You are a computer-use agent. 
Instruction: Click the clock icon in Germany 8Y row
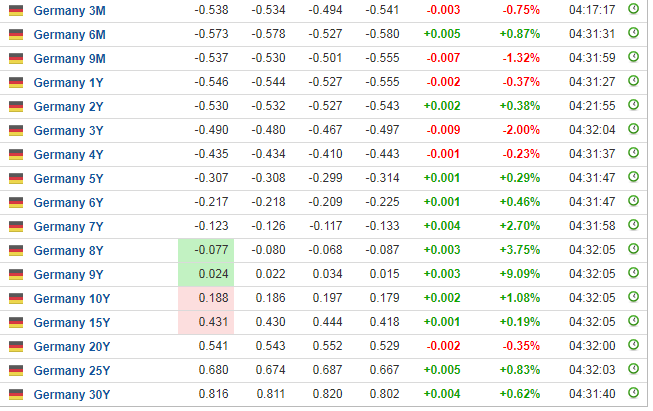[x=633, y=249]
